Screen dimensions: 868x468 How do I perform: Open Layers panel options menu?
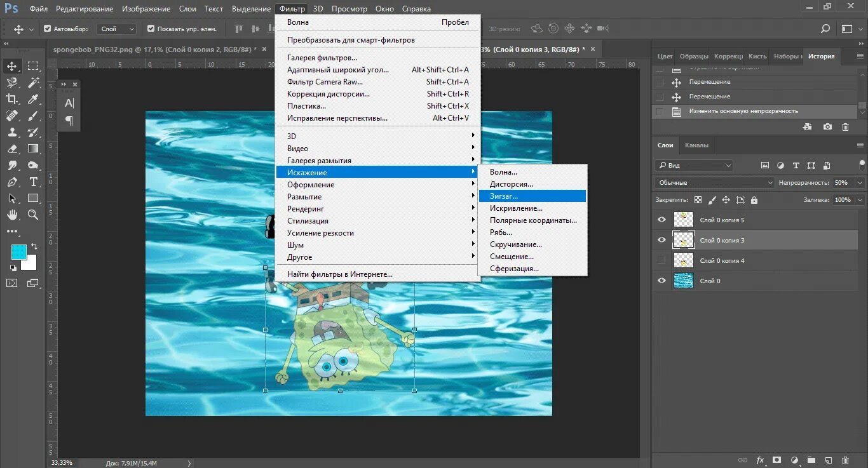(x=862, y=145)
